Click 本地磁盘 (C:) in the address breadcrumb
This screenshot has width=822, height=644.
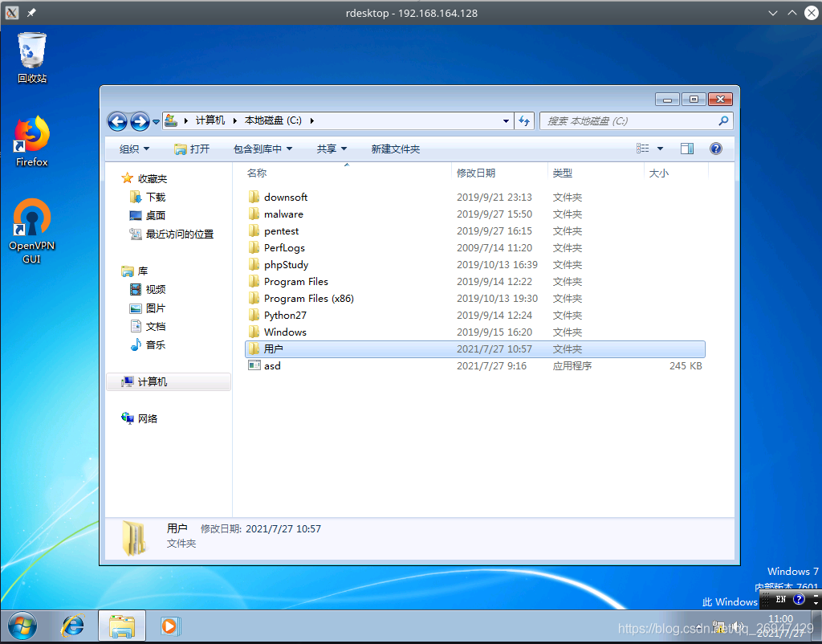point(273,120)
